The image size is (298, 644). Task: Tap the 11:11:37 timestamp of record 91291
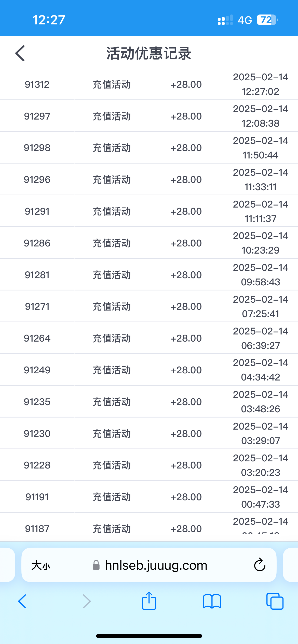point(260,219)
